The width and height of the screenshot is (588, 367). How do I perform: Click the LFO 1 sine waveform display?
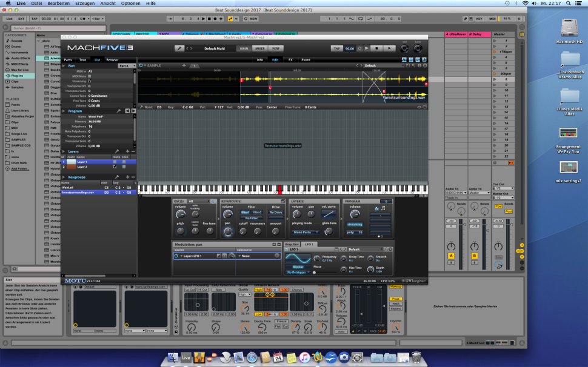(x=298, y=259)
